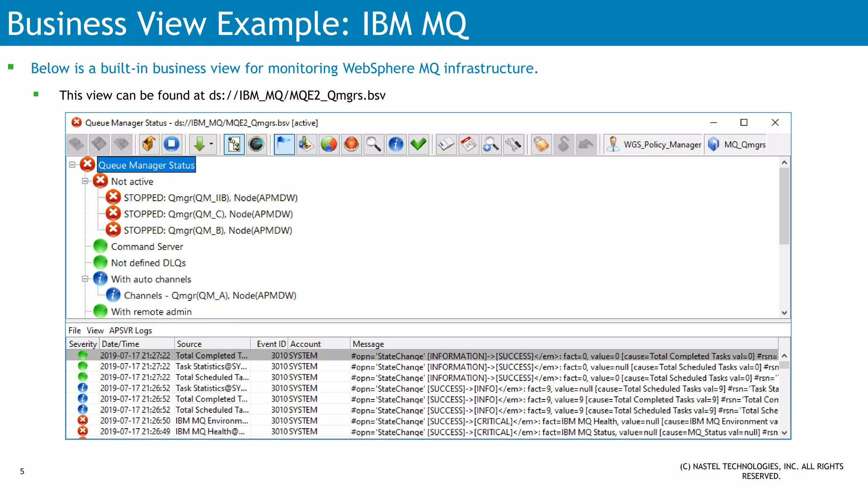Viewport: 868px width, 488px height.
Task: Open the APSVR Logs menu
Action: tap(131, 330)
